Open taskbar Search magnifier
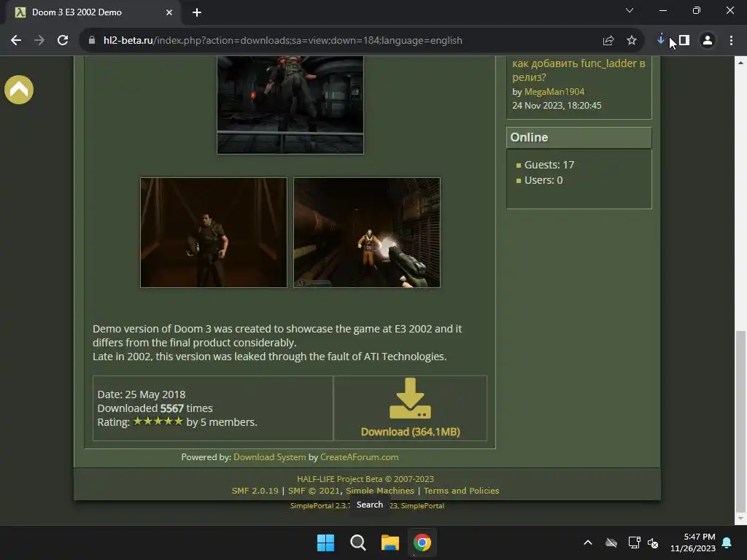Image resolution: width=747 pixels, height=560 pixels. click(357, 542)
